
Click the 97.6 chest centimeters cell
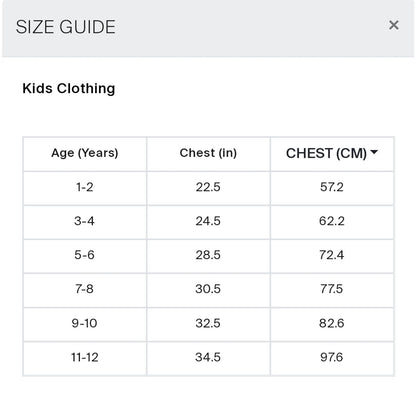point(332,357)
